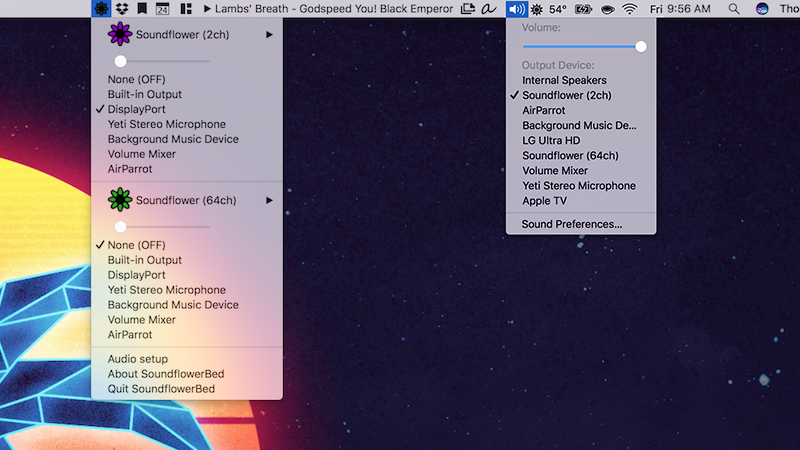The height and width of the screenshot is (450, 800).
Task: Open Spotlight search magnifier icon
Action: click(x=734, y=9)
